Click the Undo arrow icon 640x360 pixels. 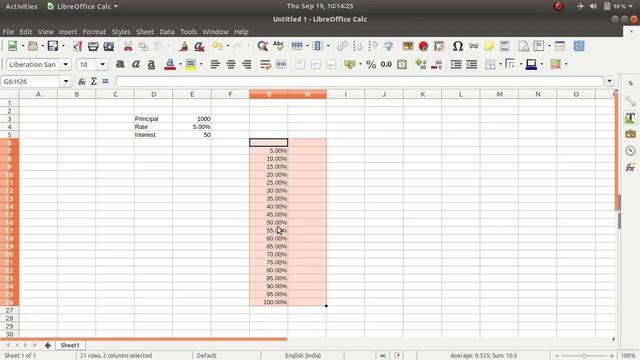[218, 46]
